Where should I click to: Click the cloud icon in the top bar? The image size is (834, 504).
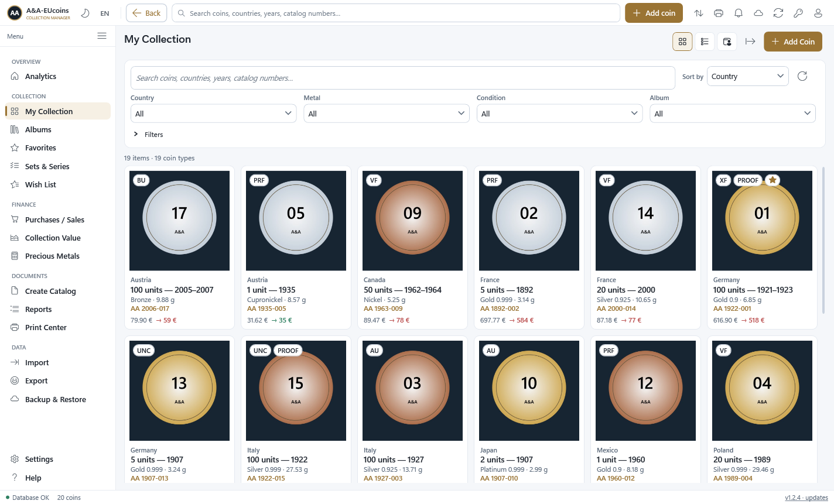758,13
